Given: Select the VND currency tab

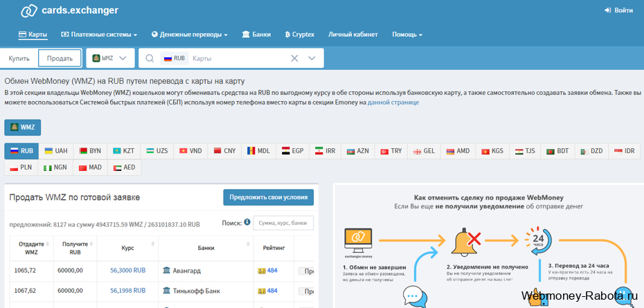Looking at the screenshot, I should pos(190,151).
